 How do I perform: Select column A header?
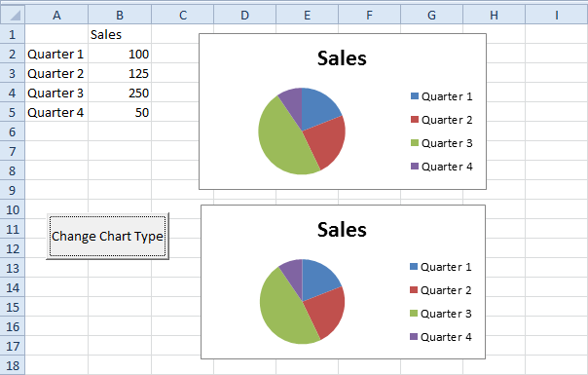coord(56,15)
